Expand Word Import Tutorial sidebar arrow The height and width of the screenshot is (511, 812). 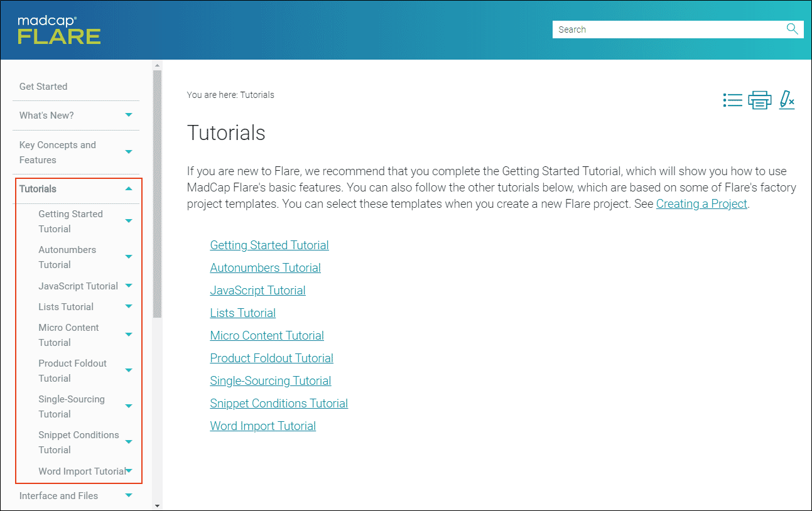pyautogui.click(x=129, y=471)
